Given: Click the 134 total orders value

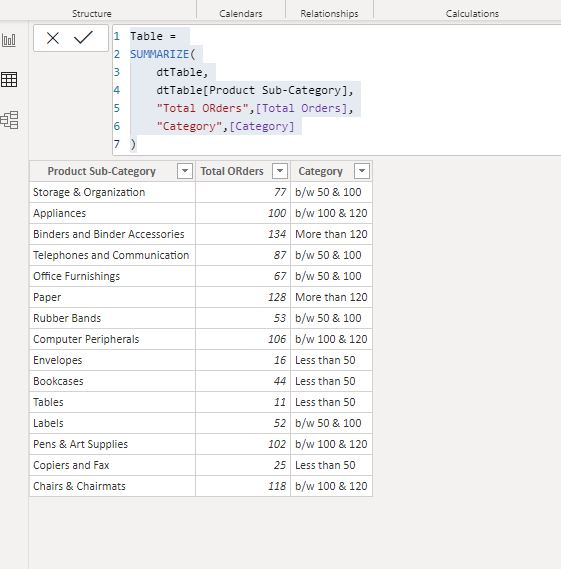Looking at the screenshot, I should coord(277,234).
